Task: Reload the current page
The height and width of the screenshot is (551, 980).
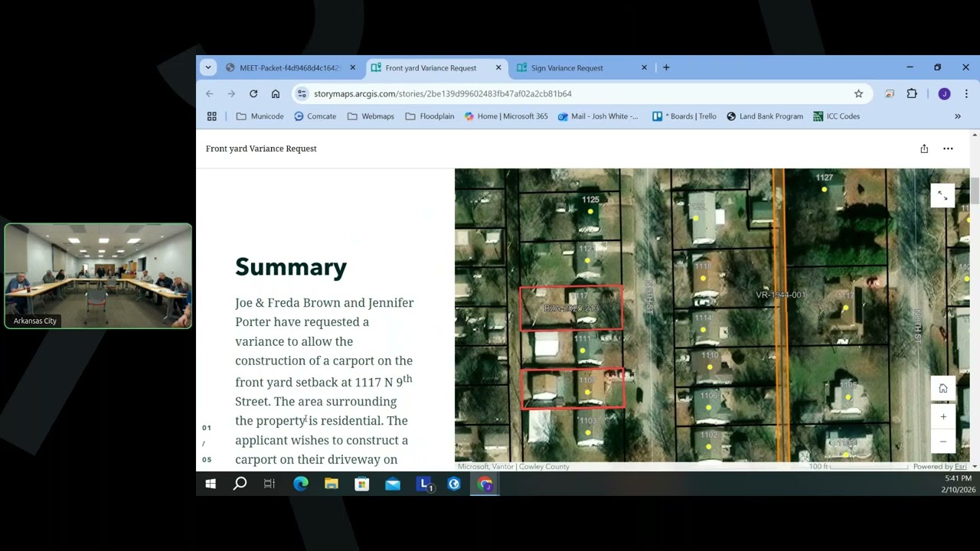Action: [253, 93]
